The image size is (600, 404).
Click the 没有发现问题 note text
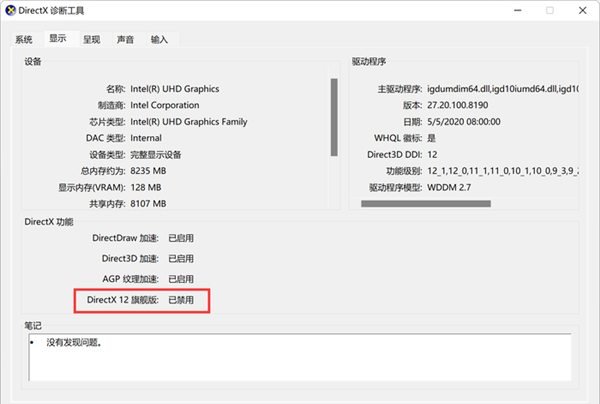pyautogui.click(x=74, y=343)
